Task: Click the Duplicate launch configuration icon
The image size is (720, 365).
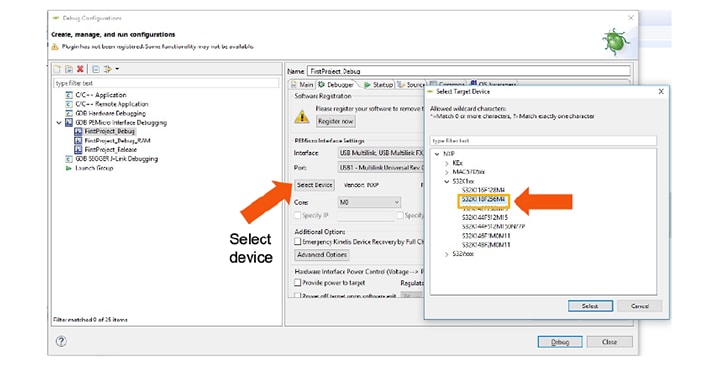Action: coord(69,69)
